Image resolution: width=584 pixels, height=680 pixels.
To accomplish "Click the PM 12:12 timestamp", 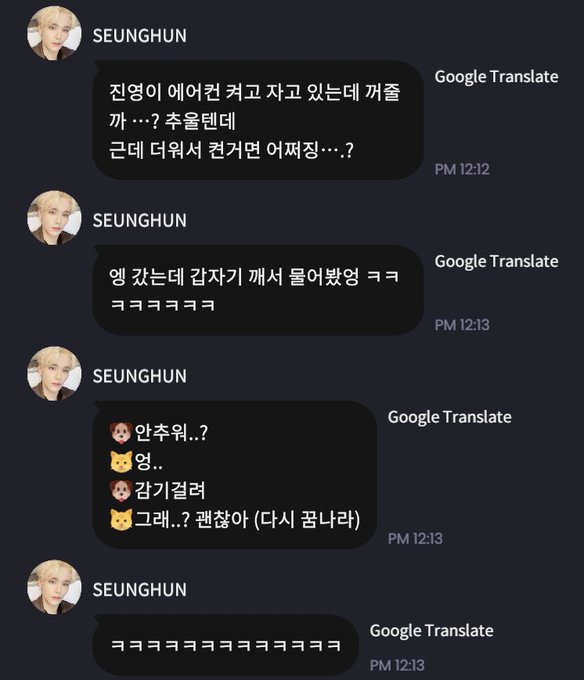I will pyautogui.click(x=462, y=169).
